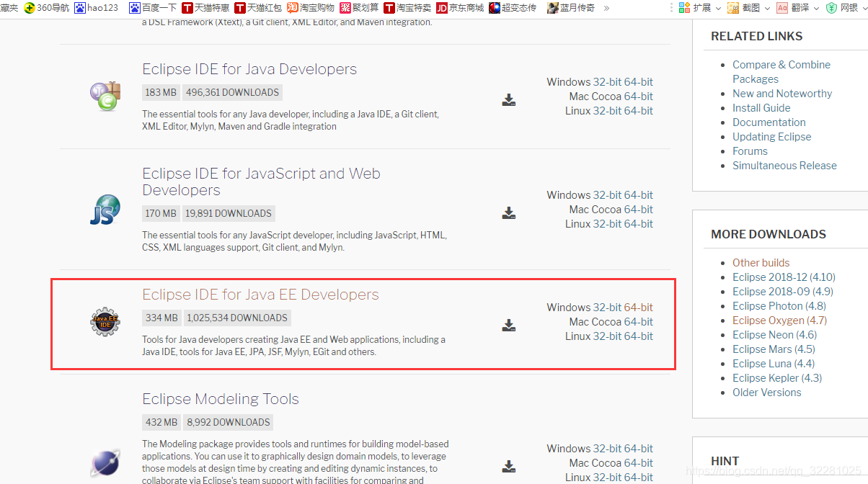Open the 聚划算 bookmark

point(359,8)
